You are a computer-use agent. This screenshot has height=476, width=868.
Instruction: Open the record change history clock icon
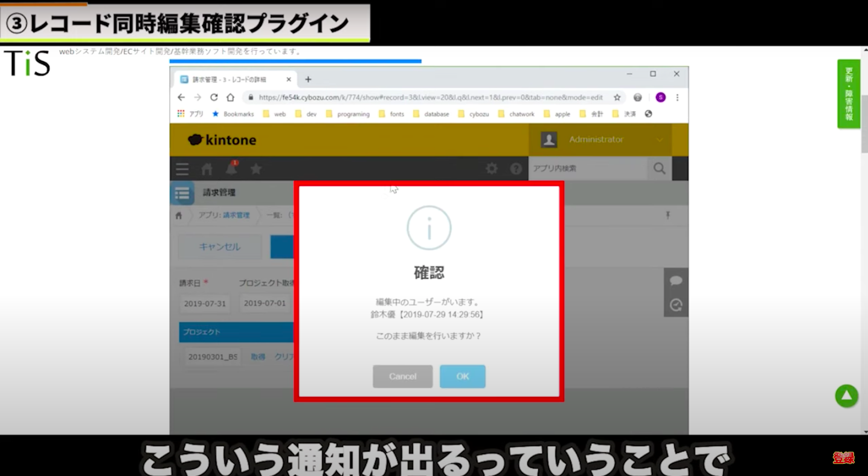coord(676,306)
